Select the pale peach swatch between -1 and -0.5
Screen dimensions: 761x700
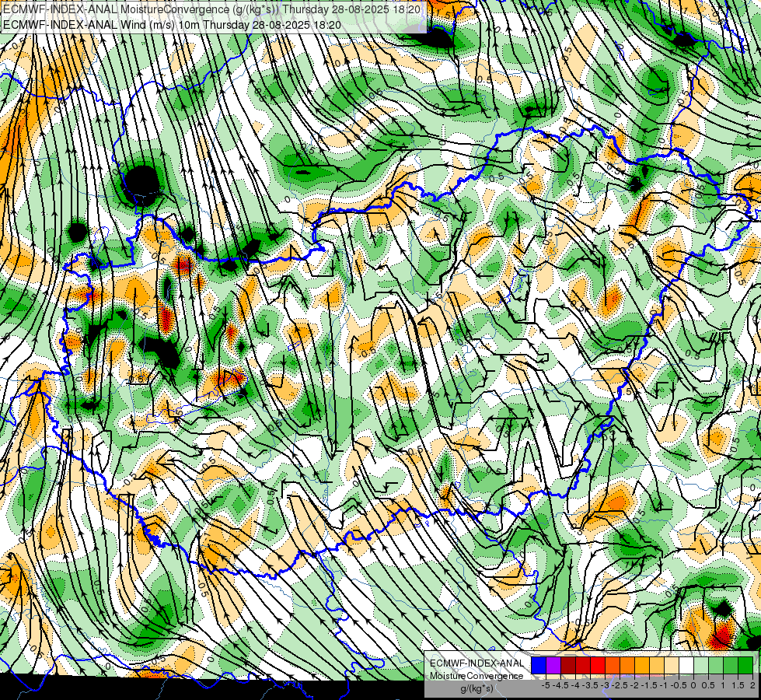tap(672, 666)
